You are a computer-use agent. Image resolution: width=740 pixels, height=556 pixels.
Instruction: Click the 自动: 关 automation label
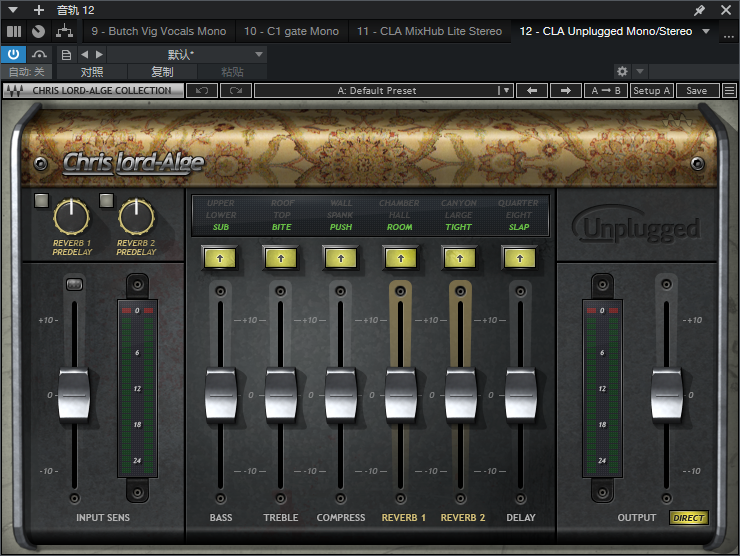[27, 72]
